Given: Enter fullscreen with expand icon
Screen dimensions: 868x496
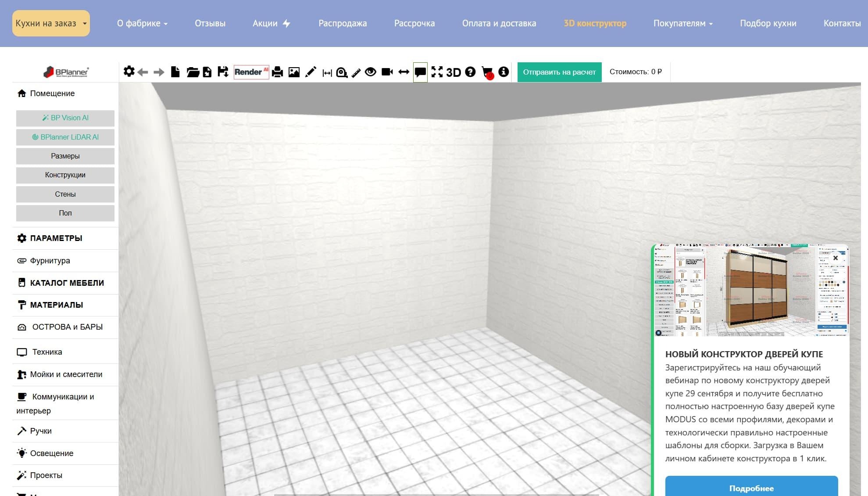Looking at the screenshot, I should [437, 72].
